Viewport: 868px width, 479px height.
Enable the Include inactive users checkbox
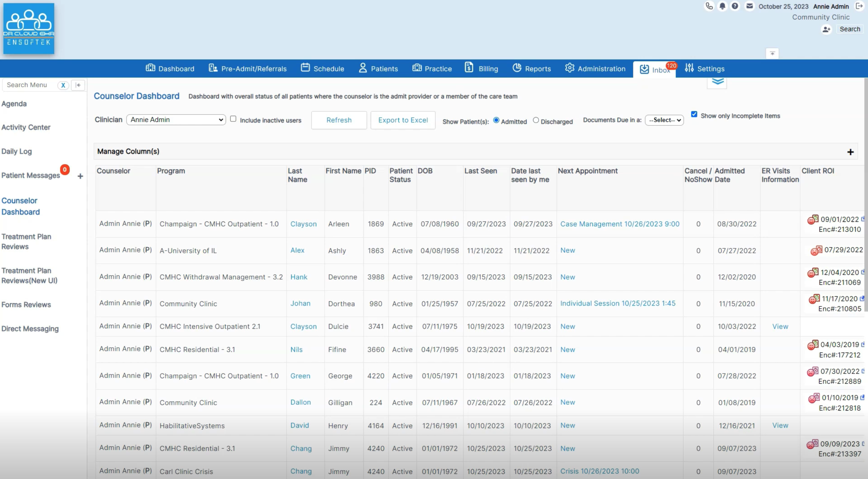(x=233, y=119)
